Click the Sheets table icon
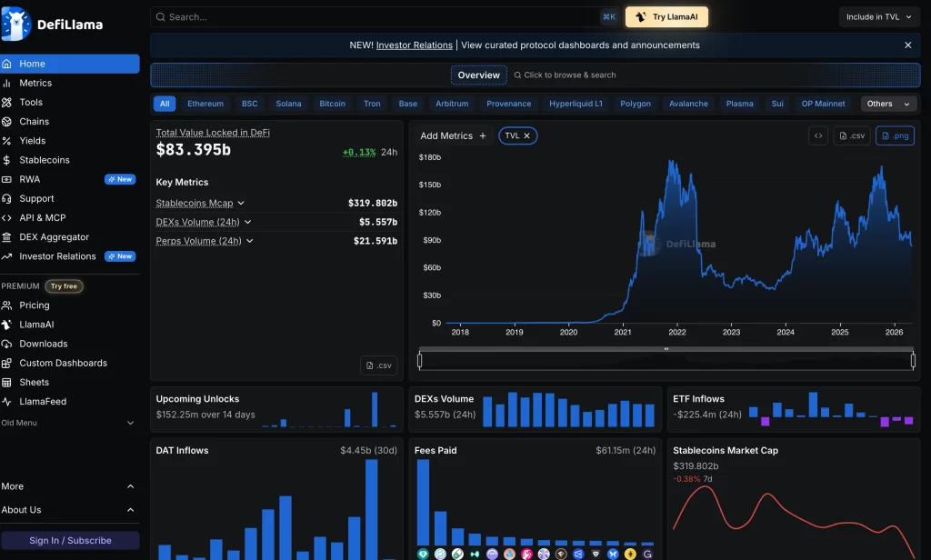931x560 pixels. click(6, 383)
